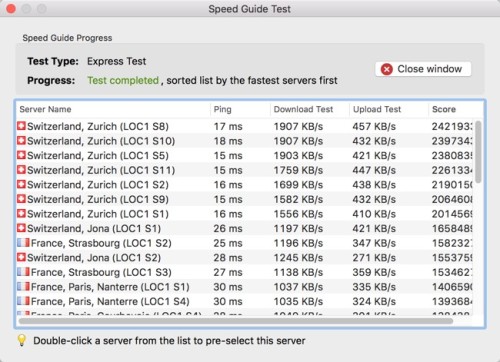Select France, Strasbourg (LOC1 S3) server name
Viewport: 500px width, 362px height.
tap(101, 273)
